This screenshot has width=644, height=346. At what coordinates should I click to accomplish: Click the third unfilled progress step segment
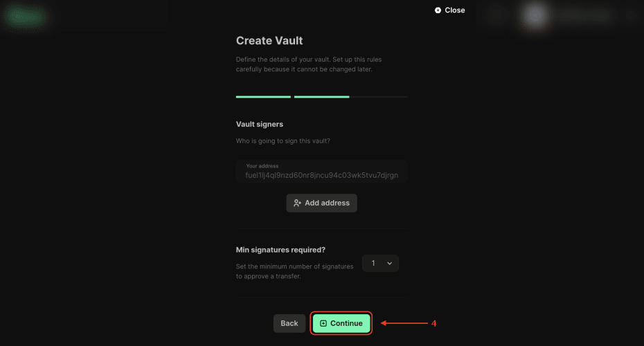coord(379,97)
